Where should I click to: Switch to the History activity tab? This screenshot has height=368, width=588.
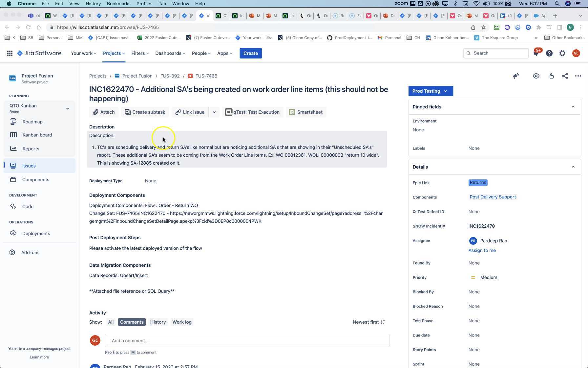coord(158,322)
